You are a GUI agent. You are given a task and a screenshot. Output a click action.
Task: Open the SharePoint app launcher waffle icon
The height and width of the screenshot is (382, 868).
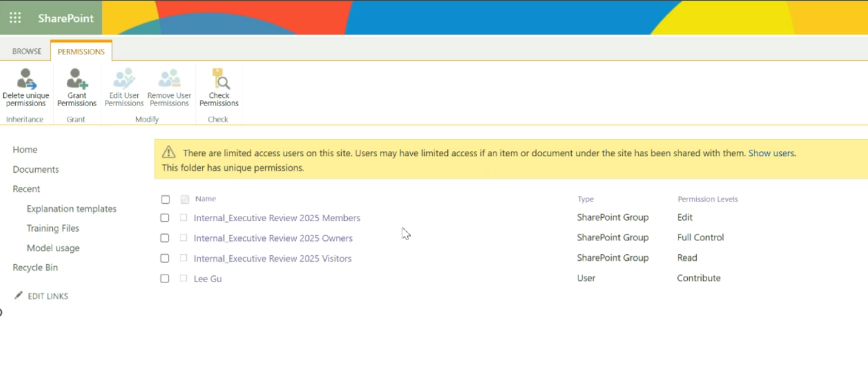point(15,18)
